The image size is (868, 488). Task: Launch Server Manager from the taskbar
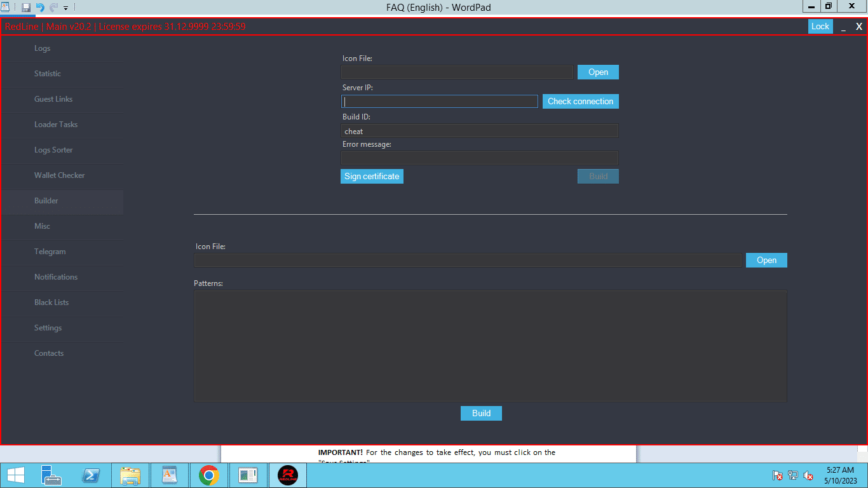[51, 475]
